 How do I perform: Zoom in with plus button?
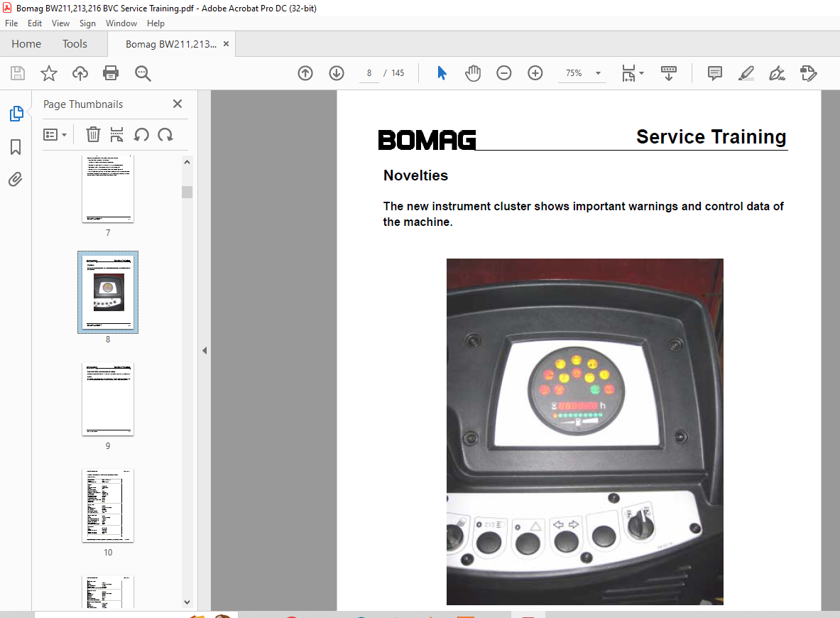(535, 73)
